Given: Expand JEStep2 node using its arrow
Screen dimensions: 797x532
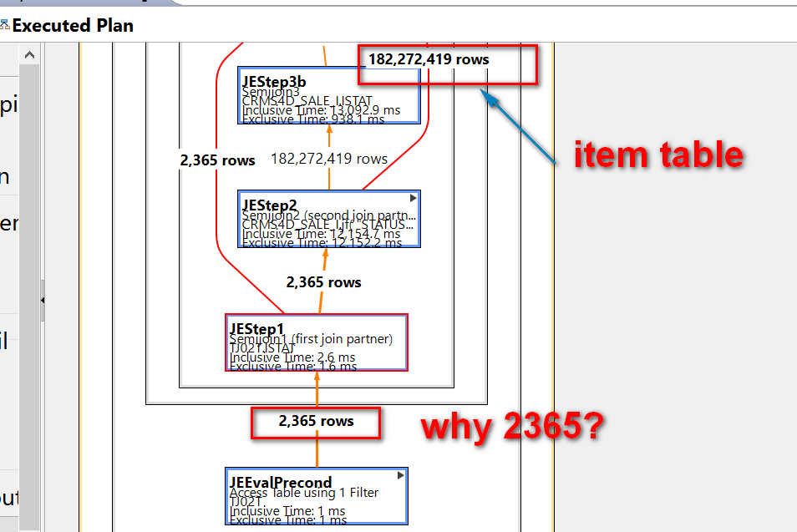Looking at the screenshot, I should pyautogui.click(x=414, y=198).
